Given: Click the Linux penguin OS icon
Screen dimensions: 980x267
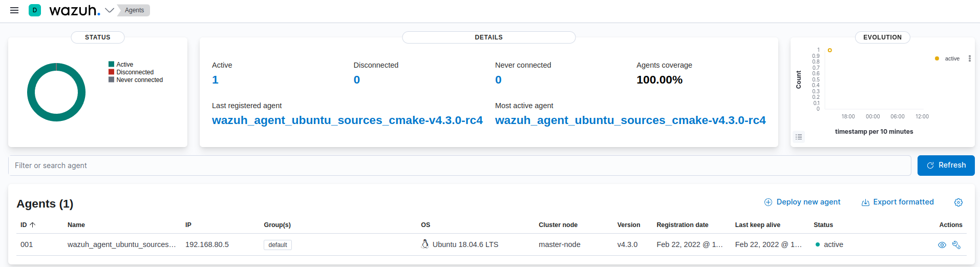Looking at the screenshot, I should coord(425,244).
